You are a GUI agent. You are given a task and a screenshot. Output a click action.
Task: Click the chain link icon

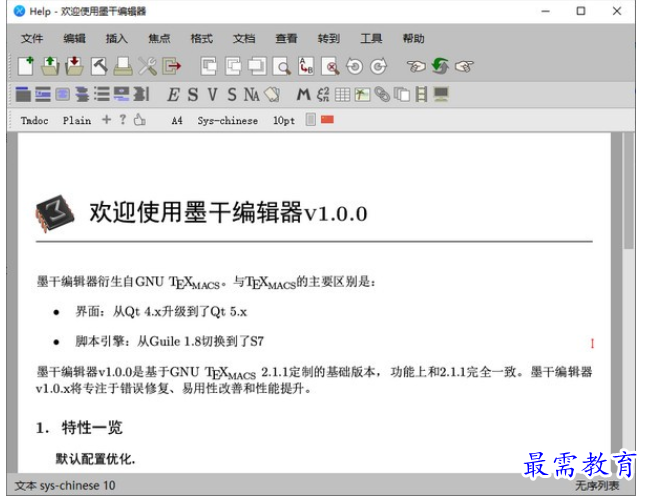click(382, 95)
